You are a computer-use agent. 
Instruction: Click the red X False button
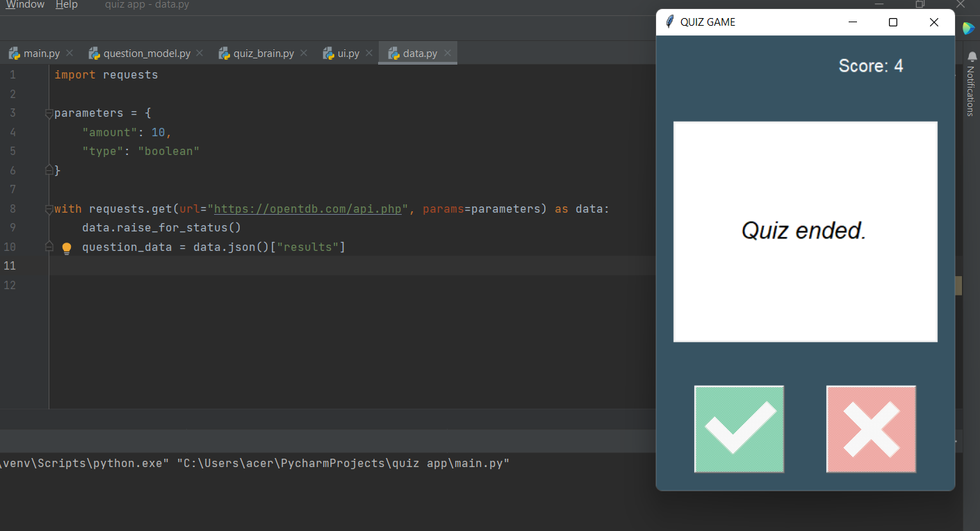871,429
